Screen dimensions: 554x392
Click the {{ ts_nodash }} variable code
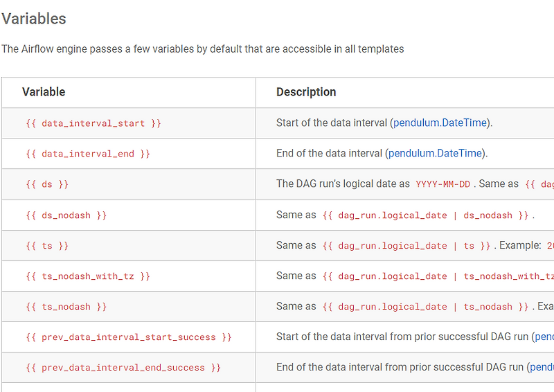66,307
